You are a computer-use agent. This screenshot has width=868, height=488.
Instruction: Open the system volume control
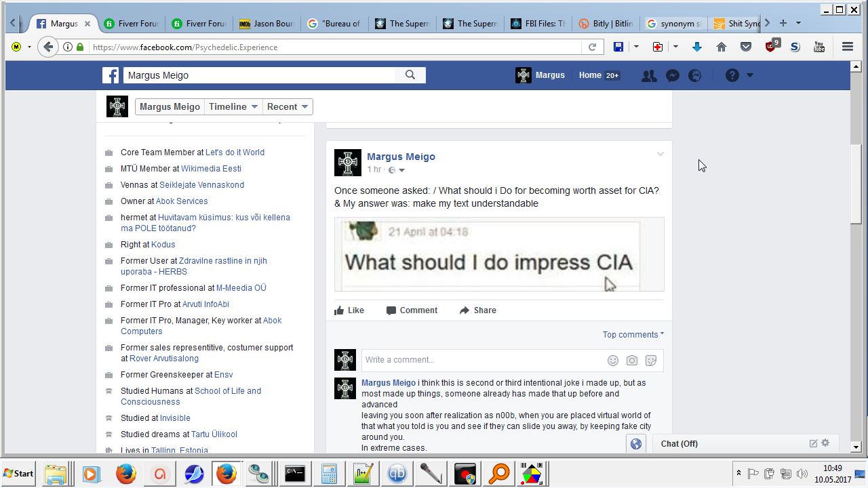point(802,473)
